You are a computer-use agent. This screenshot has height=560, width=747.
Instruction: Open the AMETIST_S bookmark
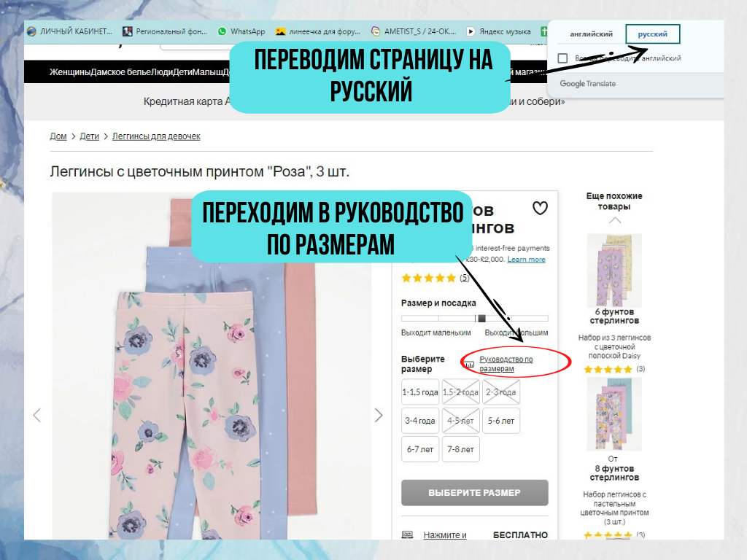[413, 31]
